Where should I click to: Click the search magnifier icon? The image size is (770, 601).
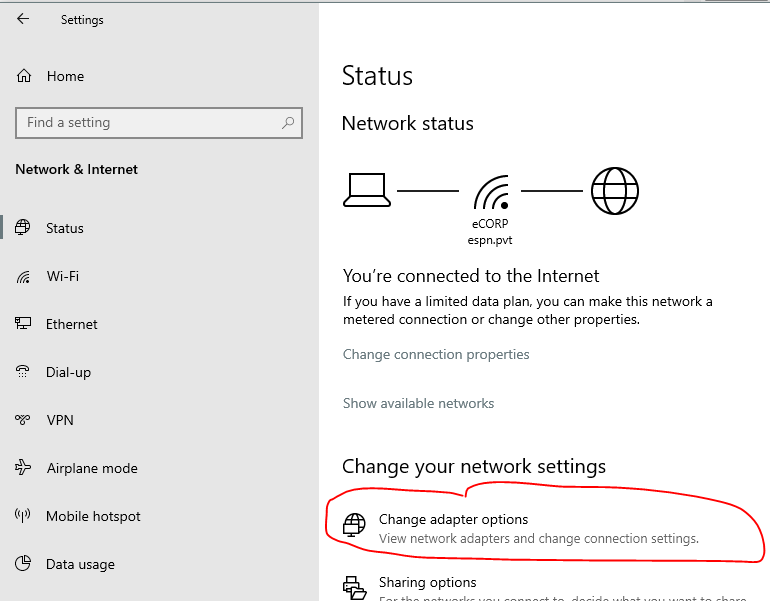288,123
